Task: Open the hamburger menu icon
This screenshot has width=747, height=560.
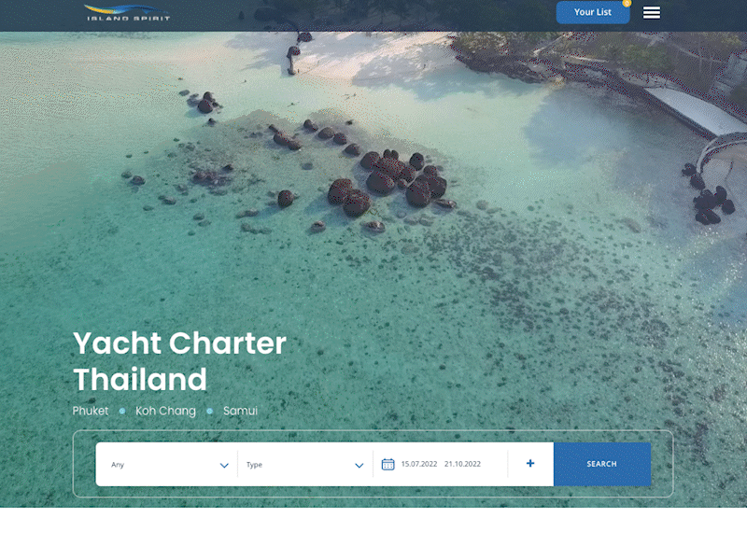Action: tap(651, 13)
